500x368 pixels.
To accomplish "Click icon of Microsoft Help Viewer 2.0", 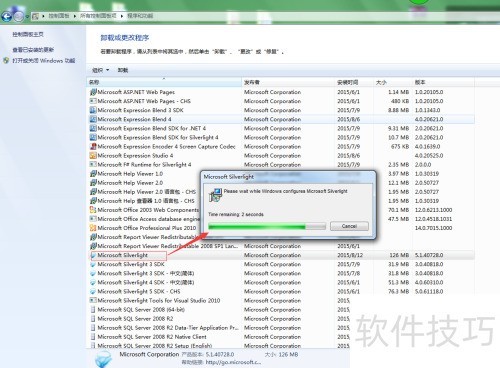I will [x=93, y=183].
